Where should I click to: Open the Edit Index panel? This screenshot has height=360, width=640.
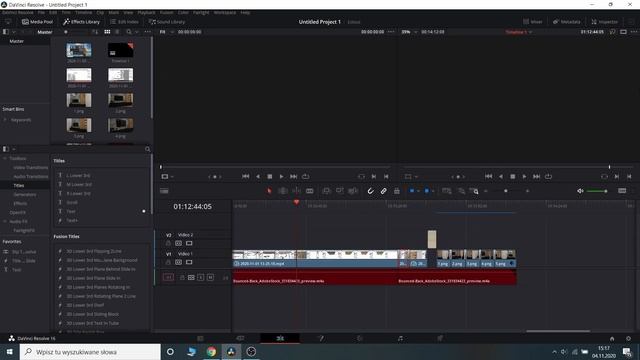click(124, 22)
